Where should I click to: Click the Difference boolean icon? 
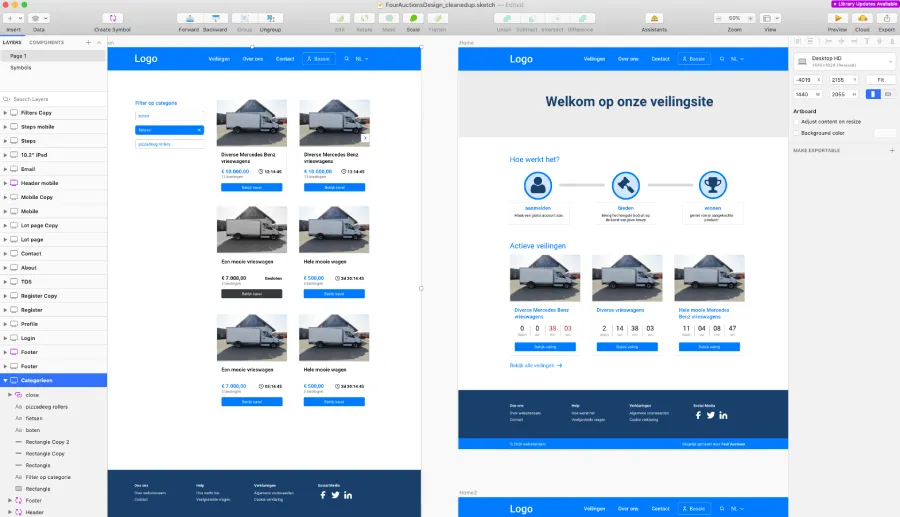tap(581, 18)
